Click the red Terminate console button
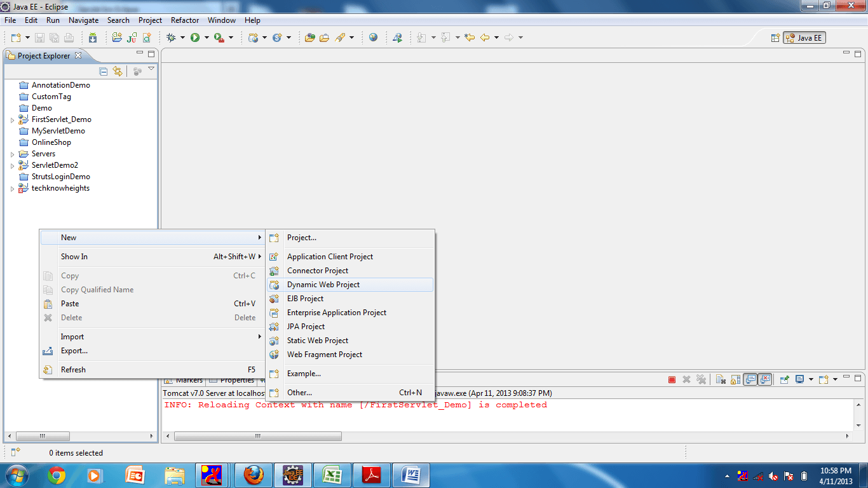Screen dimensions: 868x488 [x=672, y=379]
